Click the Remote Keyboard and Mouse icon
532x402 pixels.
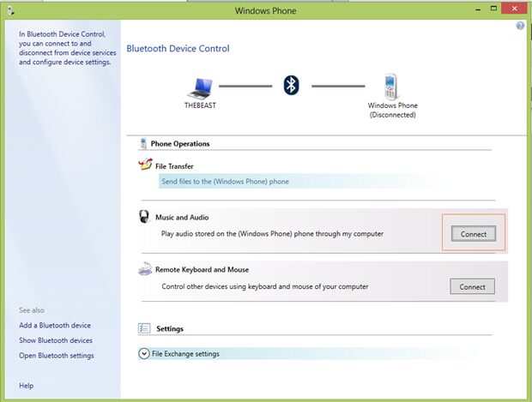pos(145,268)
